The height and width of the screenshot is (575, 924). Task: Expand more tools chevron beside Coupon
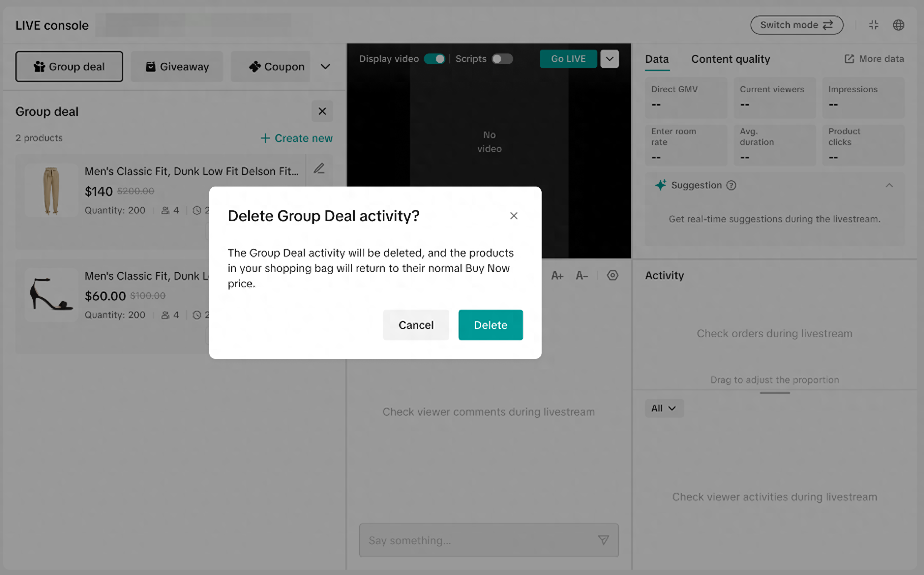(x=325, y=67)
